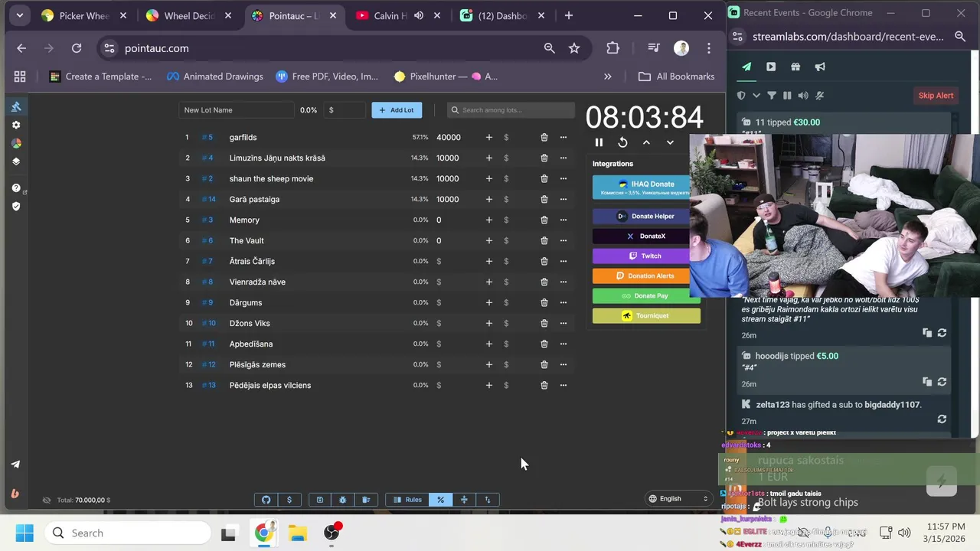Viewport: 980px width, 551px height.
Task: Focus the New Lot Name field
Action: 237,110
